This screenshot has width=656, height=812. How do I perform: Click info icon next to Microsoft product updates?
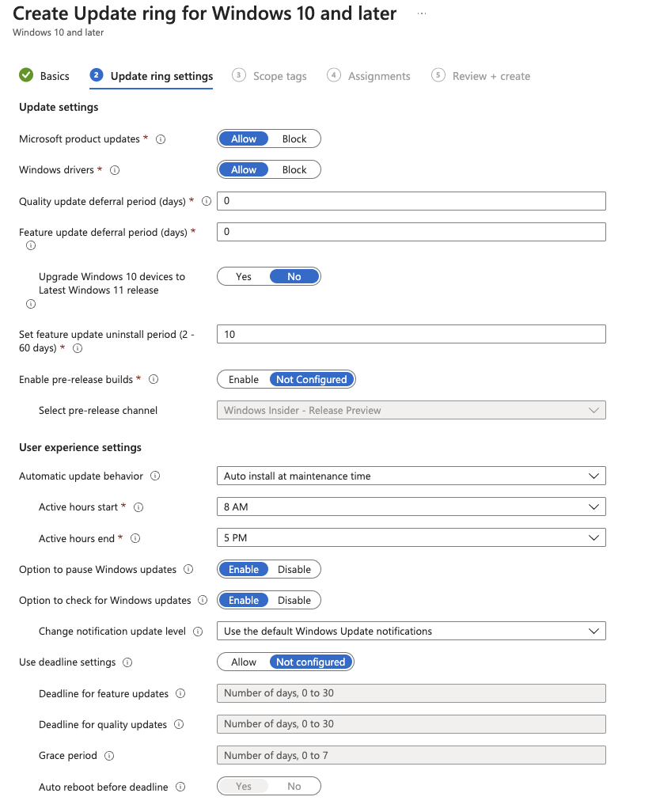click(x=161, y=139)
